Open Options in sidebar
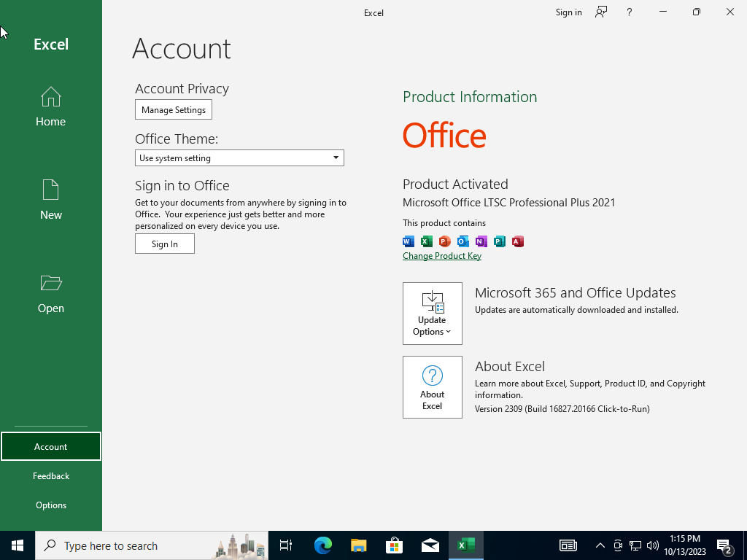Screen dimensions: 747x560 [50, 505]
